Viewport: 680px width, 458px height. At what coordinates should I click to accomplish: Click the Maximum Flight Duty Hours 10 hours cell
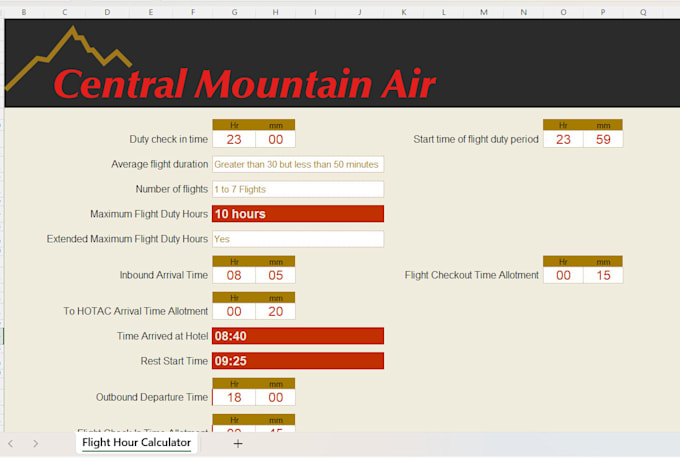tap(298, 214)
